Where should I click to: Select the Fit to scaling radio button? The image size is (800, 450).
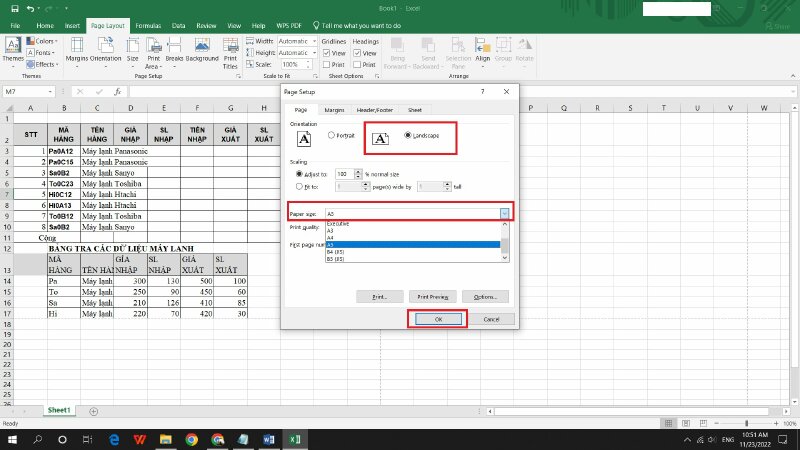[x=301, y=186]
